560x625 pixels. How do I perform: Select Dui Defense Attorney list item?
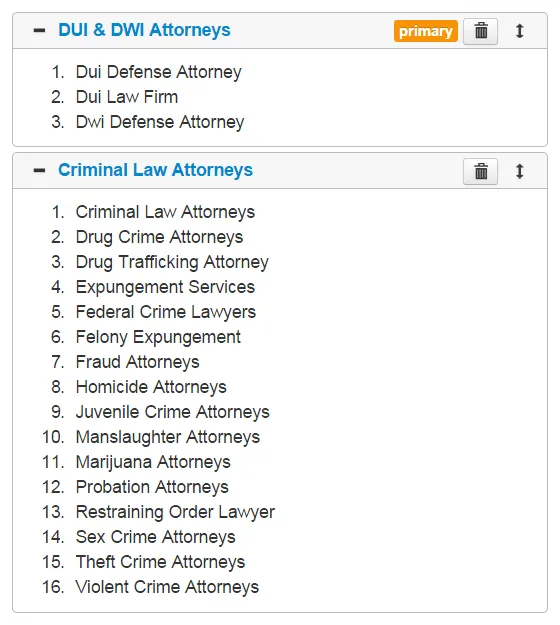click(159, 72)
